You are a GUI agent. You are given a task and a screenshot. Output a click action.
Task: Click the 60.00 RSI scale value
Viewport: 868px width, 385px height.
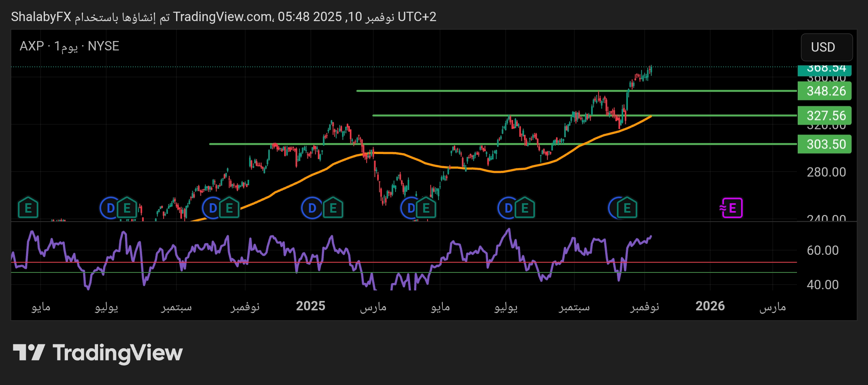tap(822, 250)
